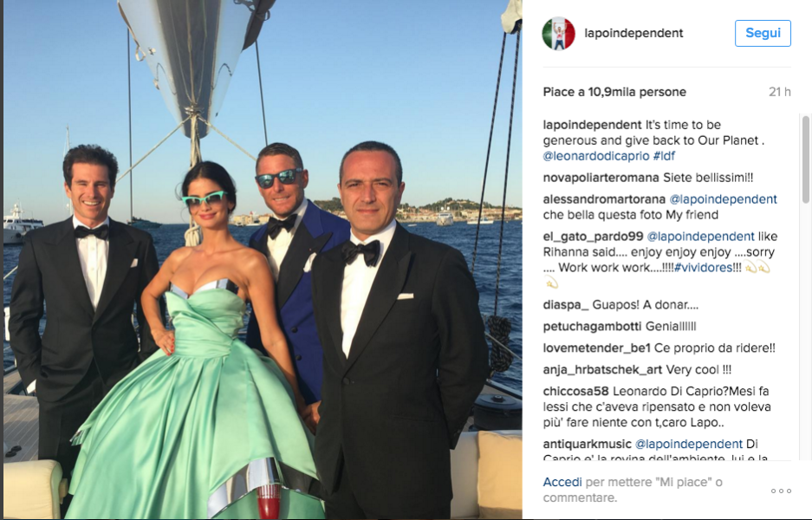View the 10,9mila likes list

coord(614,92)
